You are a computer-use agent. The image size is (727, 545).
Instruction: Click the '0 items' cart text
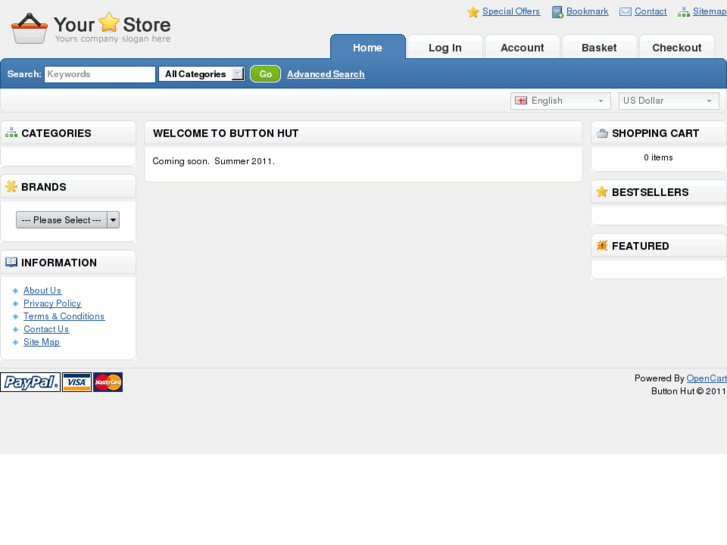(658, 158)
